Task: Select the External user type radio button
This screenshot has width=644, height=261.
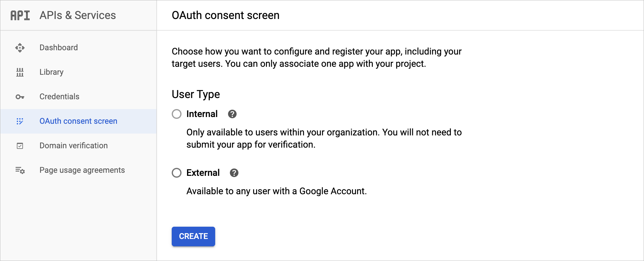Action: click(x=177, y=173)
